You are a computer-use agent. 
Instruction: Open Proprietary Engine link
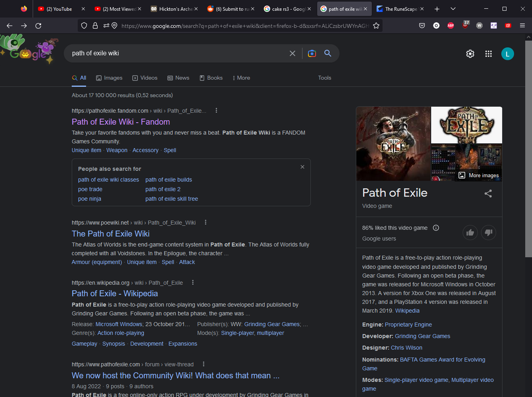(x=408, y=325)
